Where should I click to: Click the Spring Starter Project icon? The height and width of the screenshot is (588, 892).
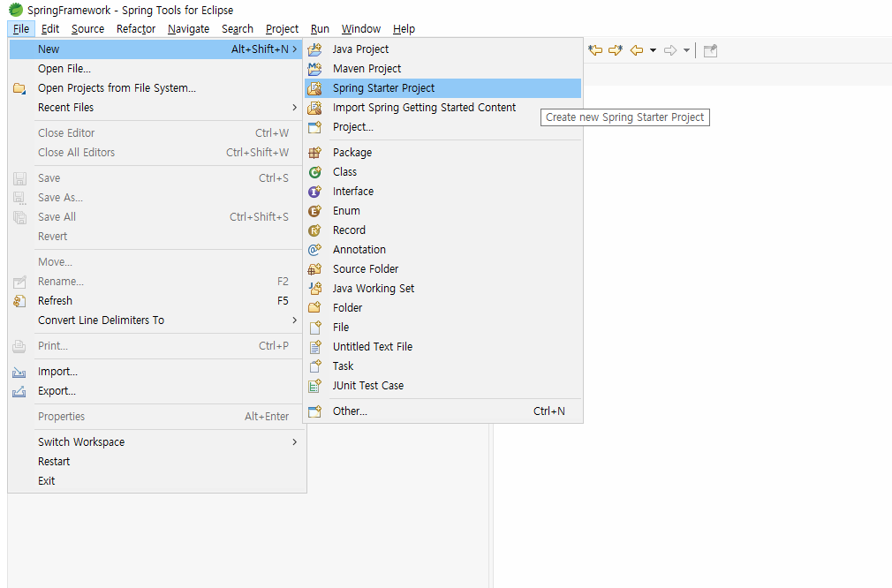(x=314, y=88)
